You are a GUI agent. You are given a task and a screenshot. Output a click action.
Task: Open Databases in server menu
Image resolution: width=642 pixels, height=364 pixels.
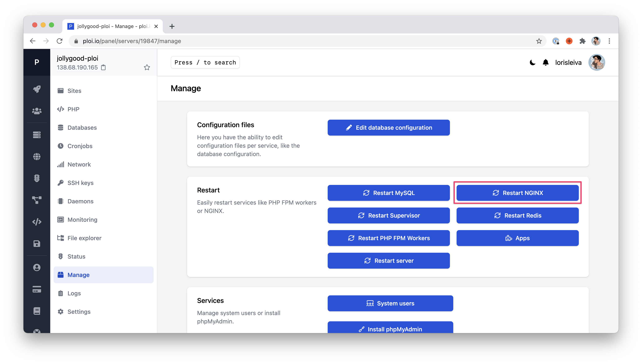click(104, 127)
